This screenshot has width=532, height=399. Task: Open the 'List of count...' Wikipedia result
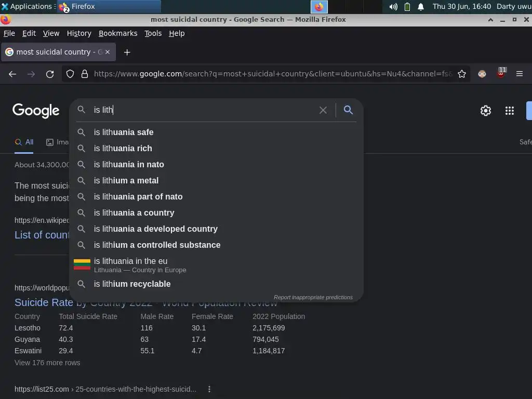(x=42, y=235)
